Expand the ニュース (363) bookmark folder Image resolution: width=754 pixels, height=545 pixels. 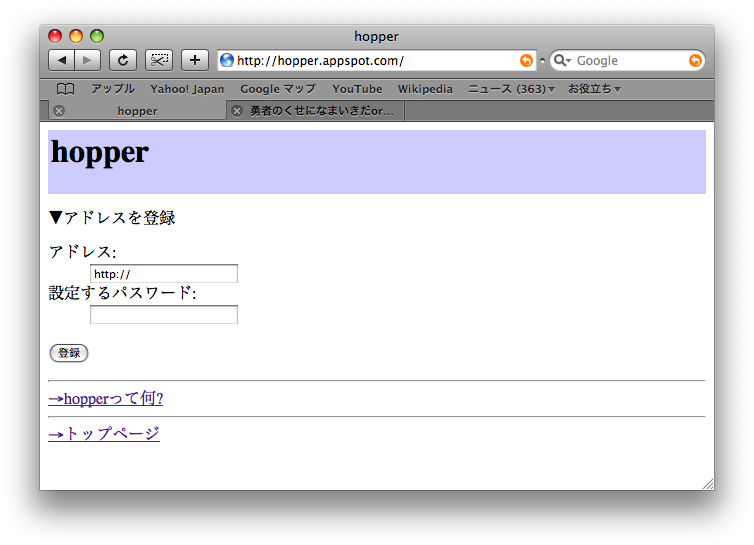pyautogui.click(x=512, y=89)
